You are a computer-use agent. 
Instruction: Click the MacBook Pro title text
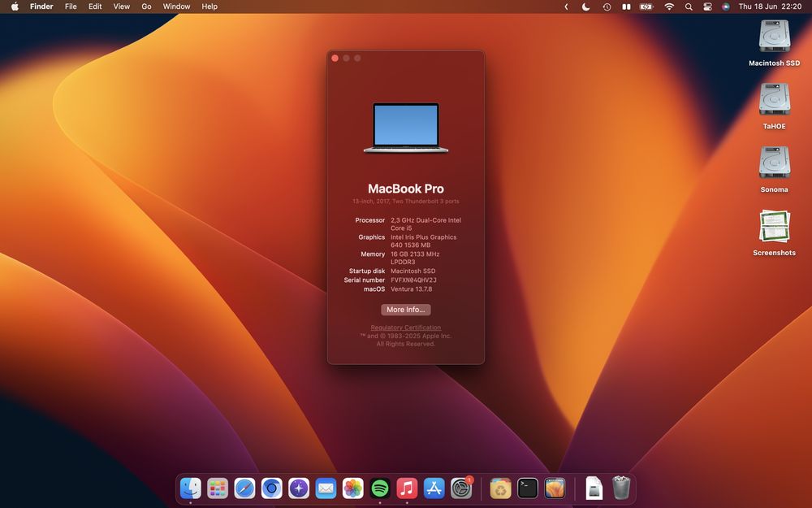pos(405,189)
